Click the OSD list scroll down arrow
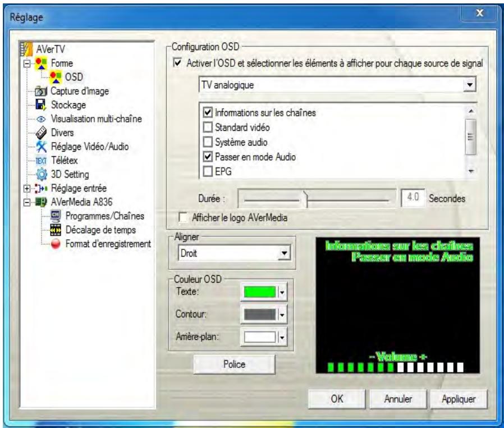This screenshot has height=428, width=504. tap(471, 171)
